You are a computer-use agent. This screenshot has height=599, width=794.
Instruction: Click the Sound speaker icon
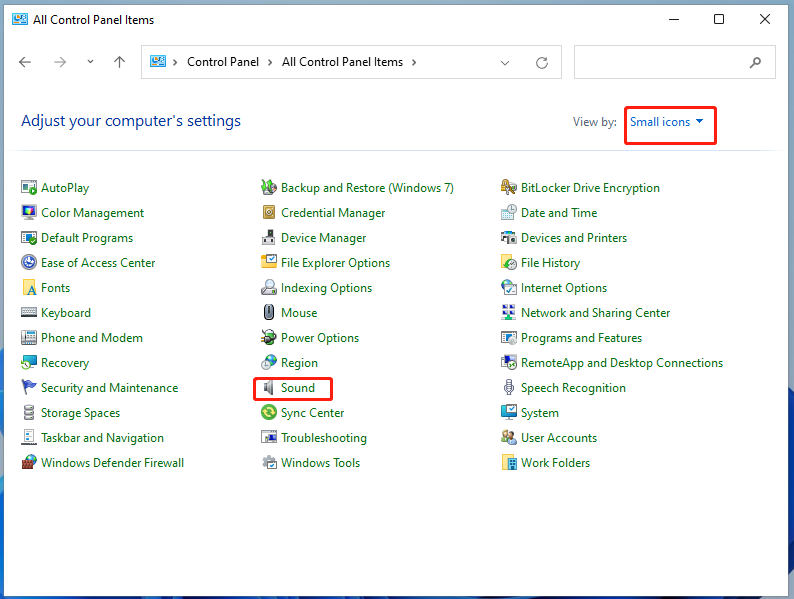pyautogui.click(x=269, y=388)
